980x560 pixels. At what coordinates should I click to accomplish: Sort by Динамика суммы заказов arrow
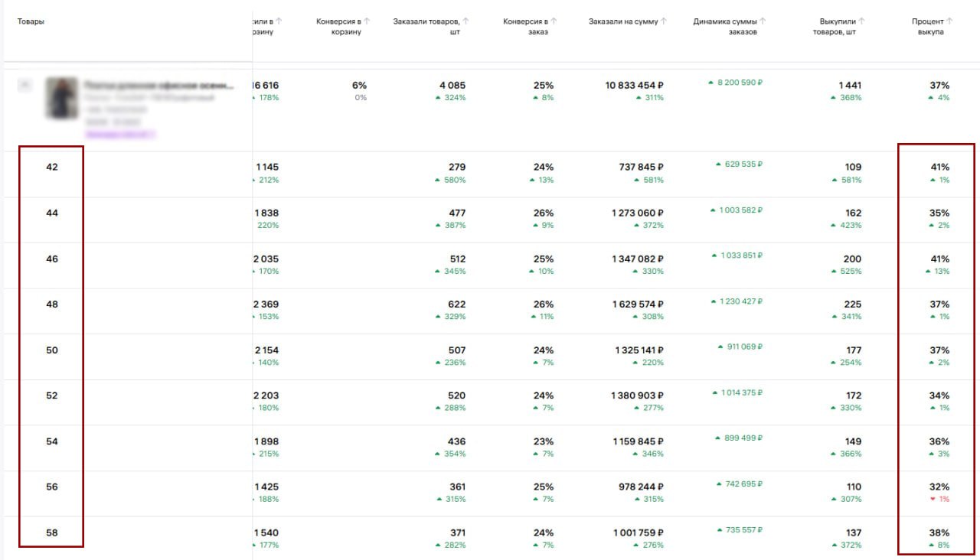763,21
